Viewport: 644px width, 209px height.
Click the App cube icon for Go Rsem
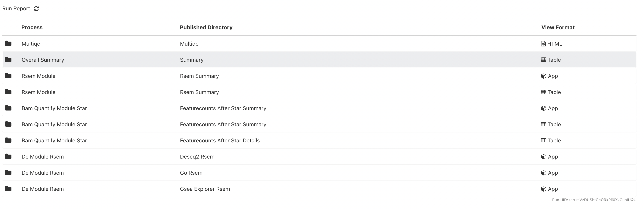click(x=543, y=173)
